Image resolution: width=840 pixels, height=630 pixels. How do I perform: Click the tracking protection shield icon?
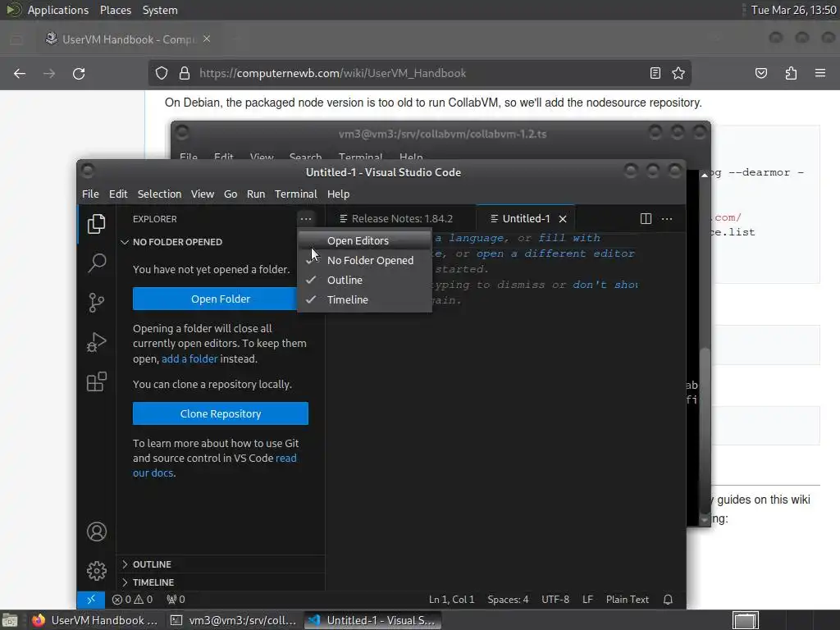162,73
